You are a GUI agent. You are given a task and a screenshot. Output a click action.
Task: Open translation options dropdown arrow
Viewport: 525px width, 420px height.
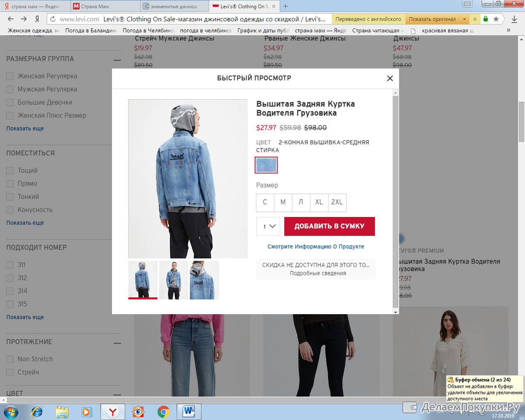465,19
